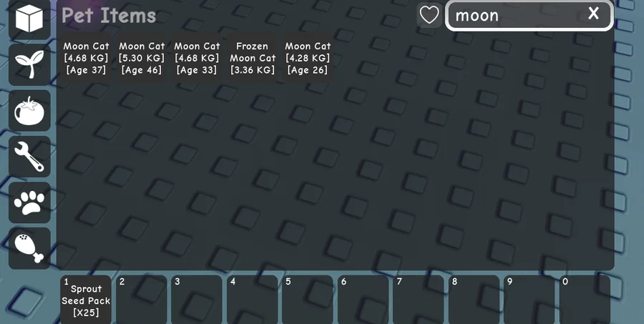Click empty hotbar slot 2
644x324 pixels.
tap(141, 300)
